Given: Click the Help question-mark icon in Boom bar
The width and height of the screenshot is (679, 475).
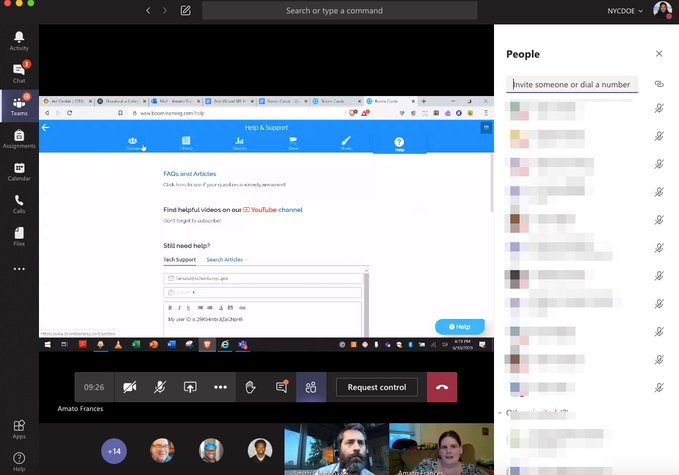Looking at the screenshot, I should coord(399,144).
